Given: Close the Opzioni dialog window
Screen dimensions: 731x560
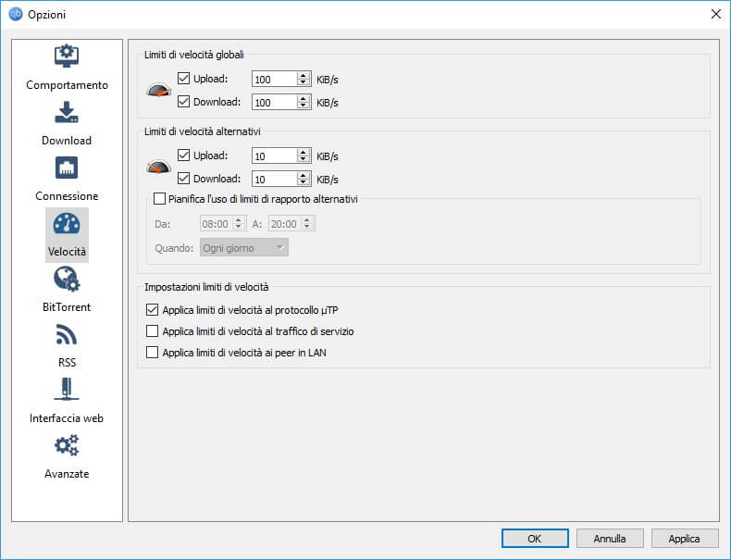Looking at the screenshot, I should [716, 14].
